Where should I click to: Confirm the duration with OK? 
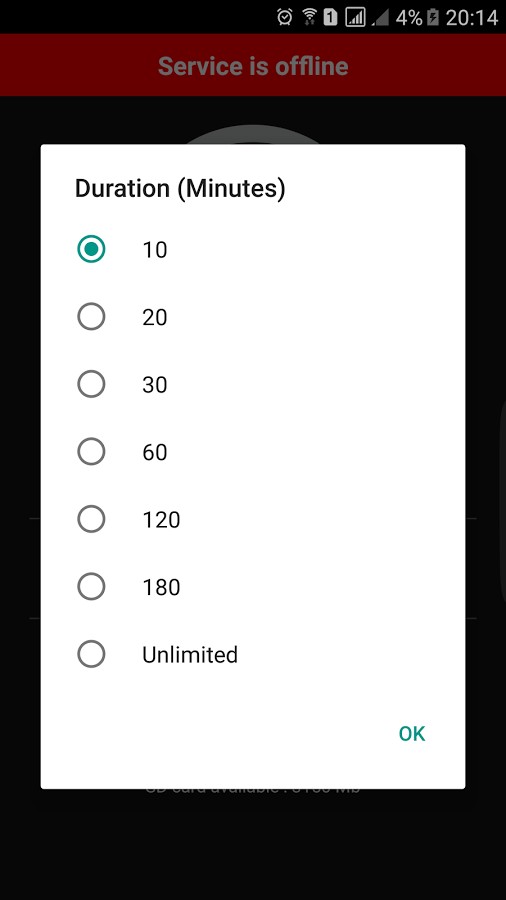pyautogui.click(x=412, y=734)
